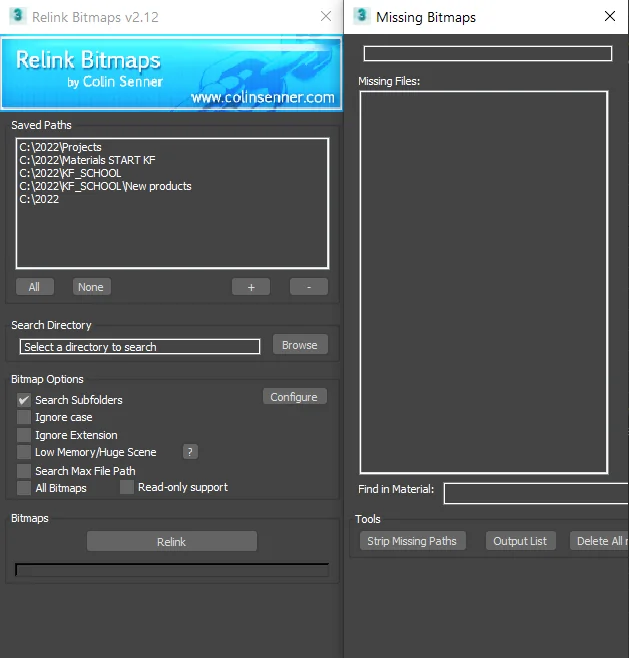Click the Output List button
The width and height of the screenshot is (629, 658).
click(x=520, y=541)
